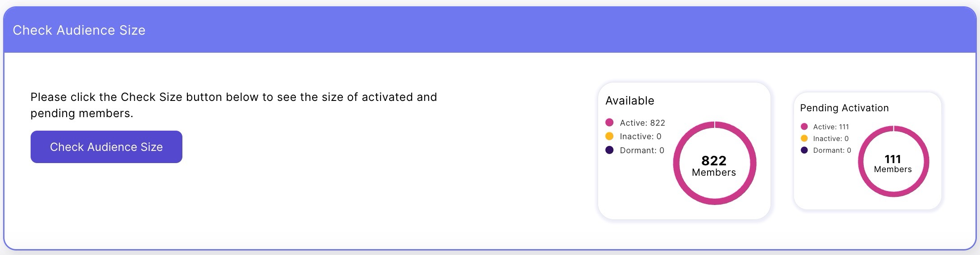Image resolution: width=980 pixels, height=255 pixels.
Task: Click the Pending Activation card title
Action: [x=844, y=108]
